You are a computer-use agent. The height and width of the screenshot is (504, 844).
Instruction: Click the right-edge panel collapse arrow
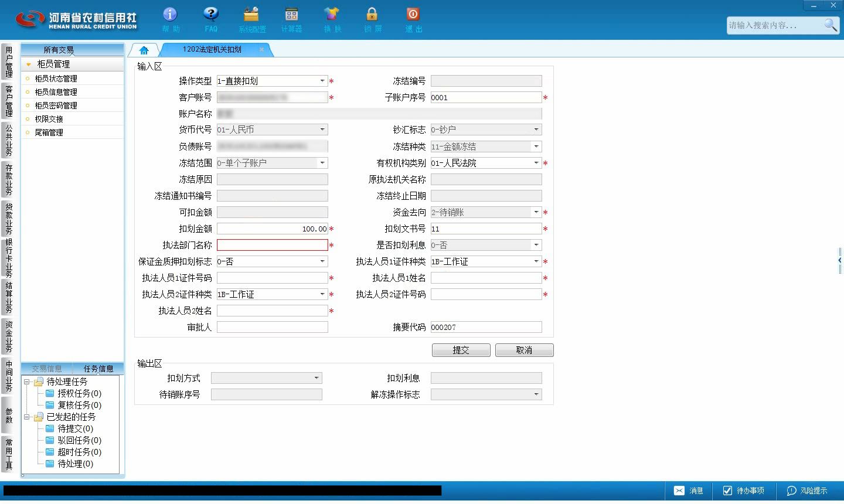coord(840,260)
